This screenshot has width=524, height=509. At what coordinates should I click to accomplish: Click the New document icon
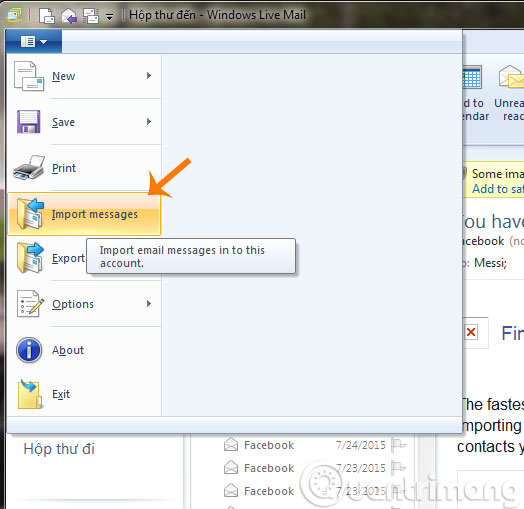pyautogui.click(x=29, y=76)
